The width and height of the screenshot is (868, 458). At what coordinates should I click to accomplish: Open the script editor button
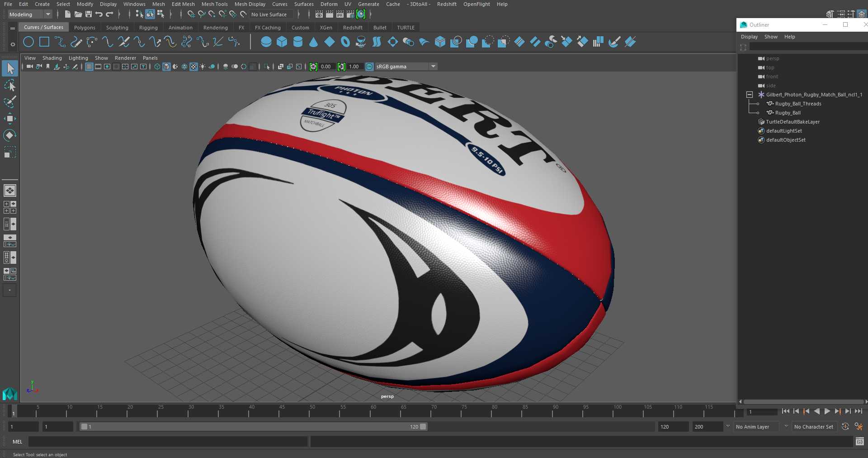[859, 442]
